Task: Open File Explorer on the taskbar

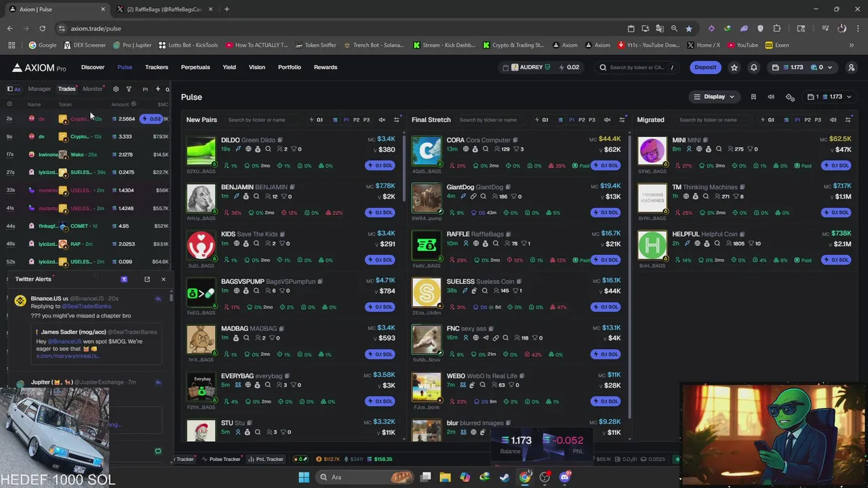Action: point(445,477)
